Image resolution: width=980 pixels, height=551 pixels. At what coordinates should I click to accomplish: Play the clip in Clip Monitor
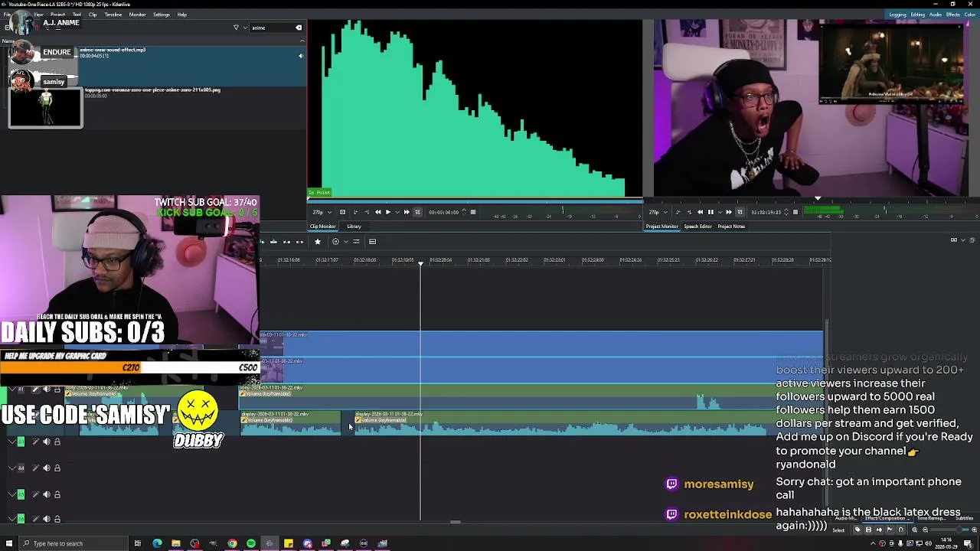click(x=388, y=212)
